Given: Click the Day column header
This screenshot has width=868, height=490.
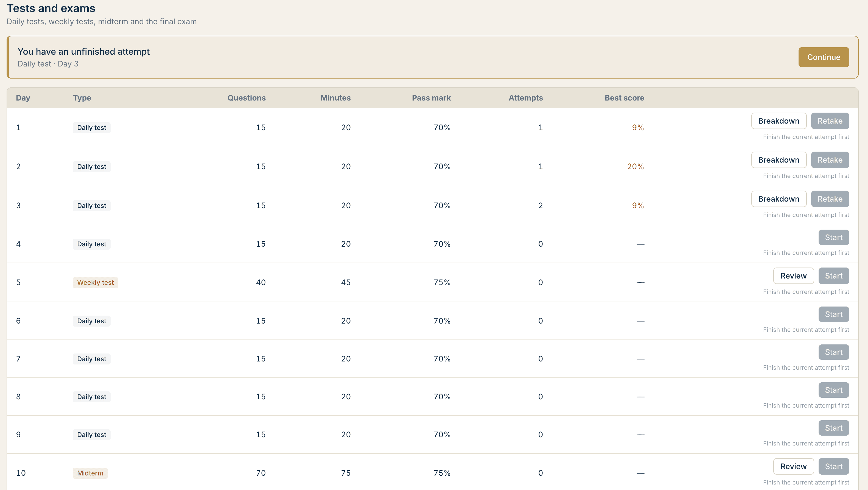Looking at the screenshot, I should (x=23, y=98).
